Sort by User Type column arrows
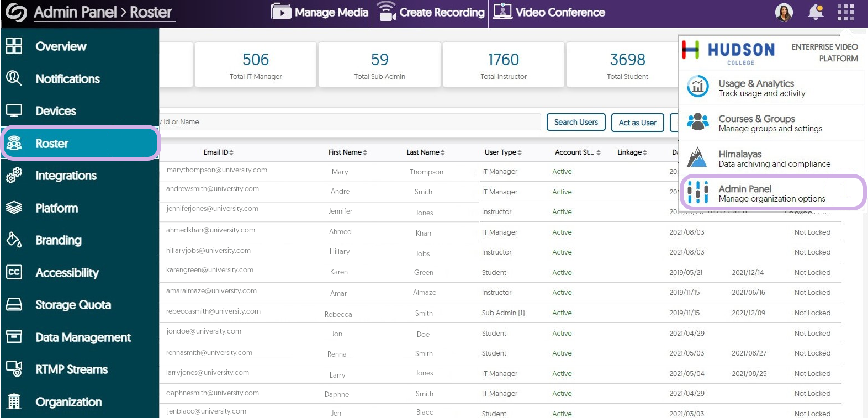 [x=520, y=152]
